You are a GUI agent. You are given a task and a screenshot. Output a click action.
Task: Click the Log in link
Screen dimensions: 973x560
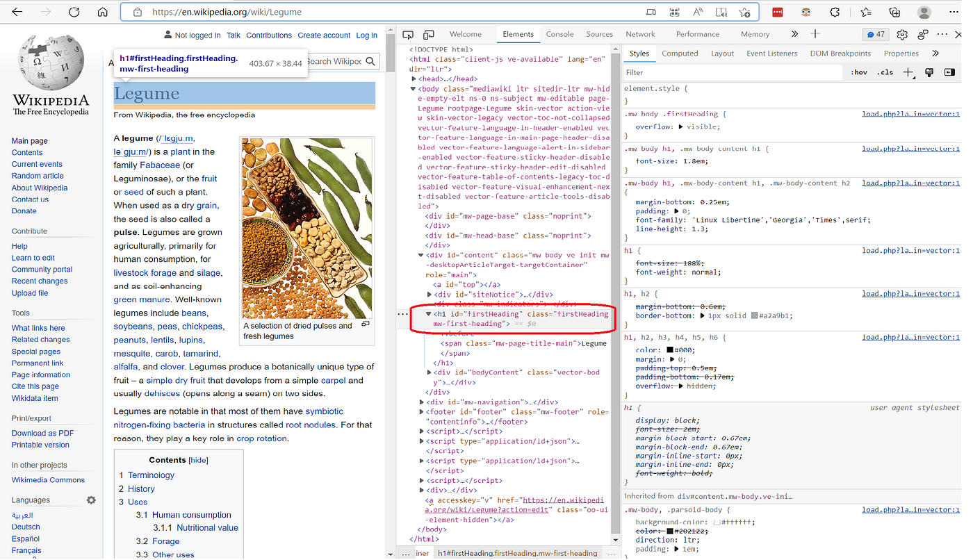(367, 35)
